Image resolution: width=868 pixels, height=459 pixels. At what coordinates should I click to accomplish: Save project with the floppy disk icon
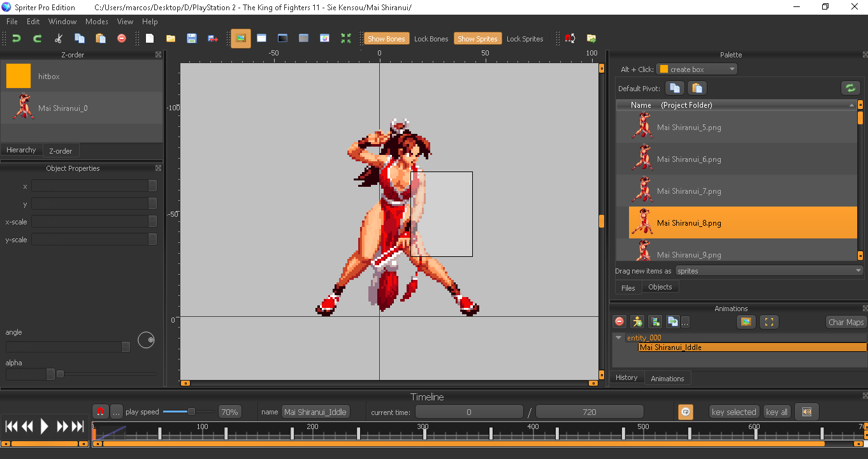192,38
